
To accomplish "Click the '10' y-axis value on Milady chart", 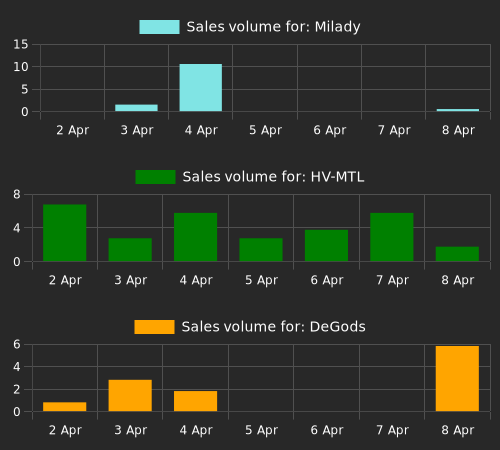I will coord(21,67).
